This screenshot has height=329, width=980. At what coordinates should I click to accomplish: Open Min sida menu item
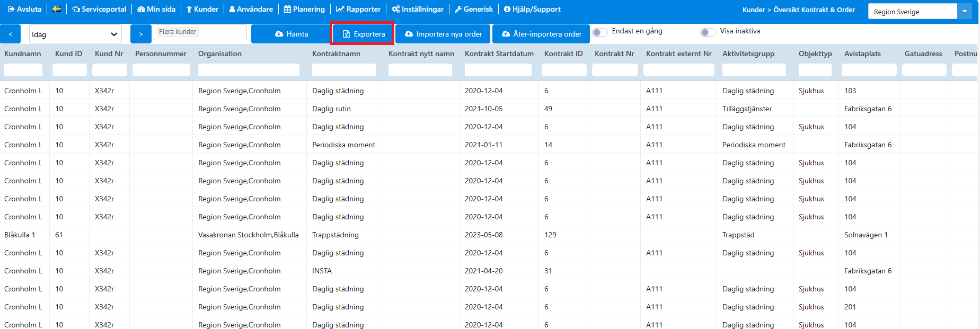pyautogui.click(x=156, y=9)
